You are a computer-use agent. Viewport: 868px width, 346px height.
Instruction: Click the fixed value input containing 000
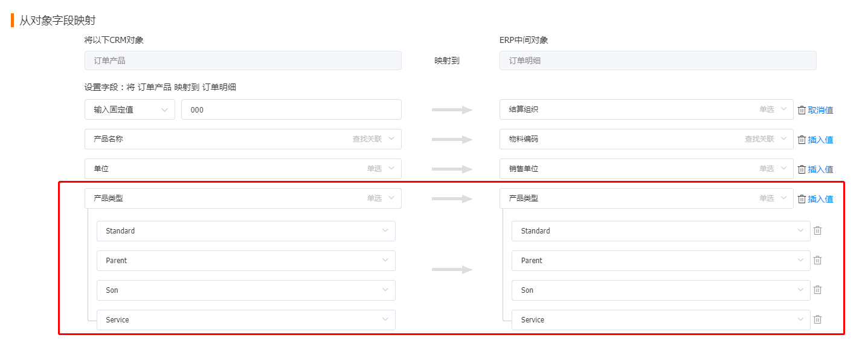[x=291, y=109]
